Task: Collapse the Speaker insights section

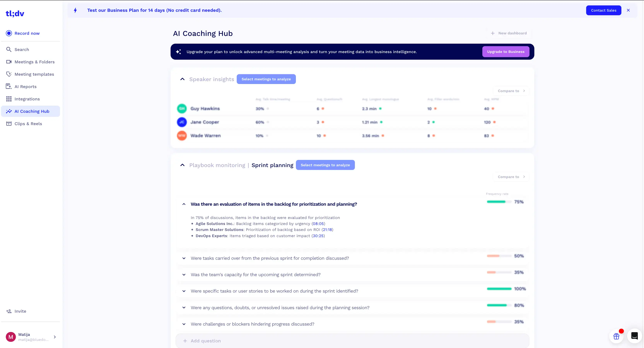Action: click(x=182, y=79)
